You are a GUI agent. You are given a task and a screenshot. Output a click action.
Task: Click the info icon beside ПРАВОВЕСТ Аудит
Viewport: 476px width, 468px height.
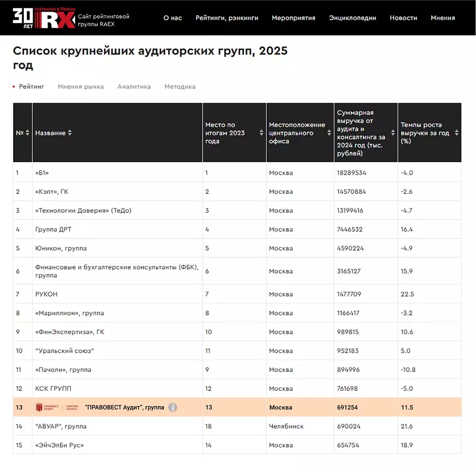coord(173,408)
